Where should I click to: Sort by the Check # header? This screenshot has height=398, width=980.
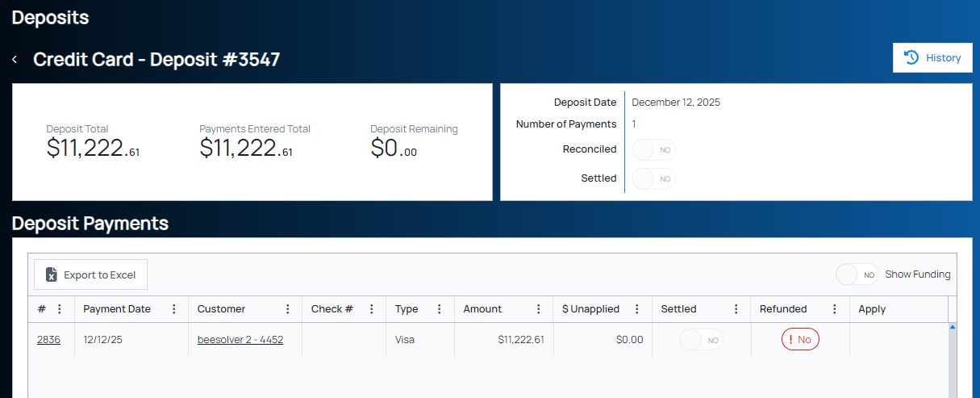[332, 309]
